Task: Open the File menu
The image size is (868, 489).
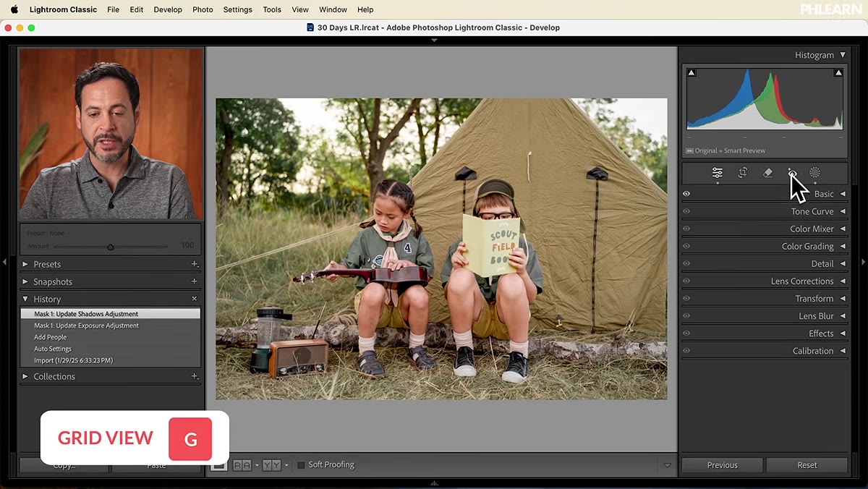Action: coord(113,9)
